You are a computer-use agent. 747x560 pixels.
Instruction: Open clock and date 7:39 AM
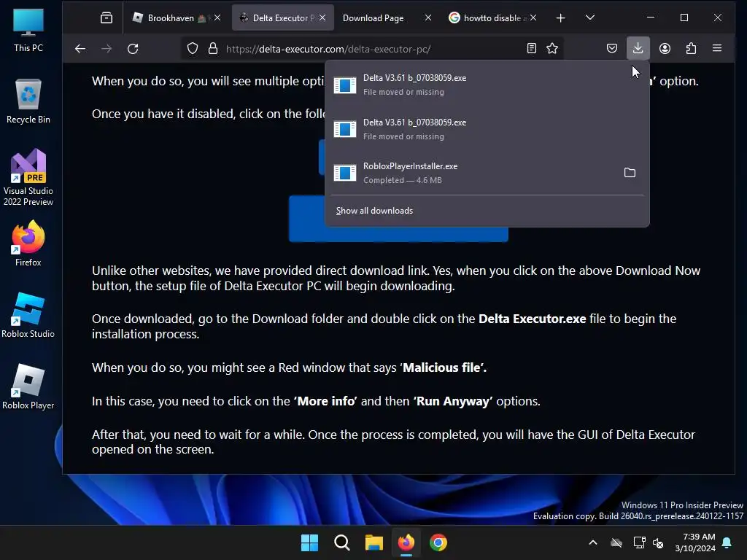pyautogui.click(x=695, y=542)
